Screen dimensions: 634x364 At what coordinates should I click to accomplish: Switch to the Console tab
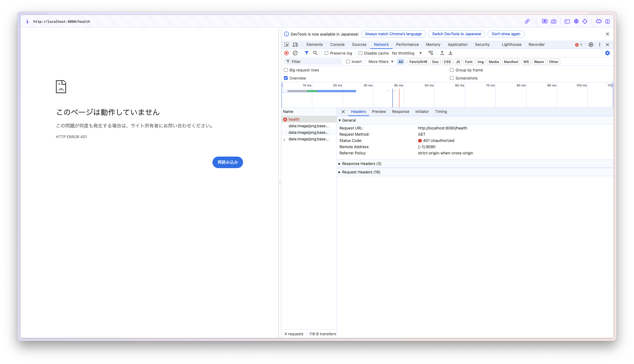[x=337, y=45]
